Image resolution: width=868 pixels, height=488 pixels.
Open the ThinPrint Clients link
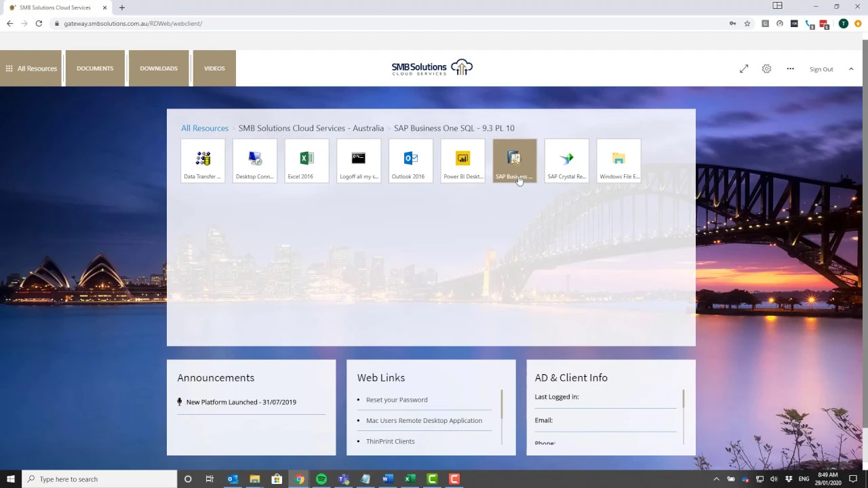click(x=390, y=441)
